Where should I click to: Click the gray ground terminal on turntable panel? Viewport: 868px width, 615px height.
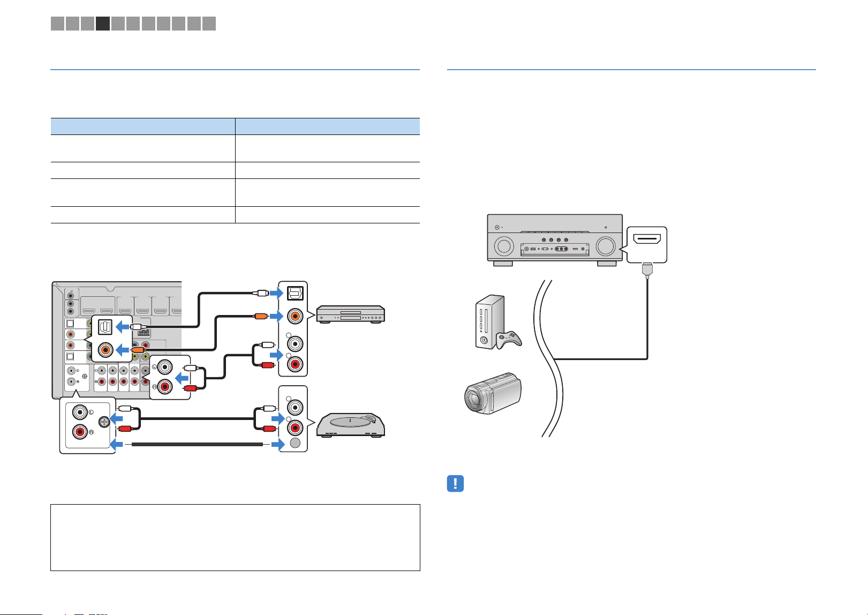click(x=295, y=443)
